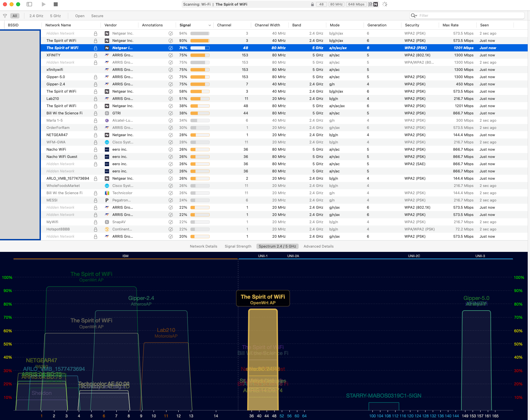
Task: Switch to the Network Details tab
Action: (x=203, y=246)
